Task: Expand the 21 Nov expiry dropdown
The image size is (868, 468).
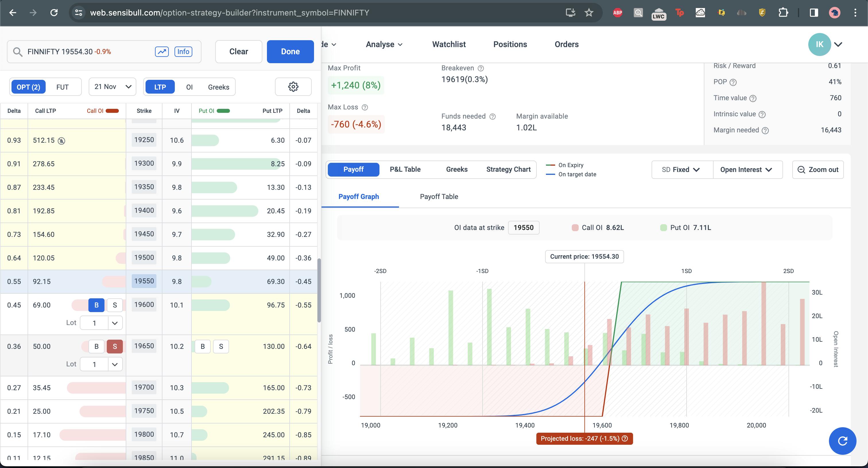Action: pyautogui.click(x=113, y=87)
